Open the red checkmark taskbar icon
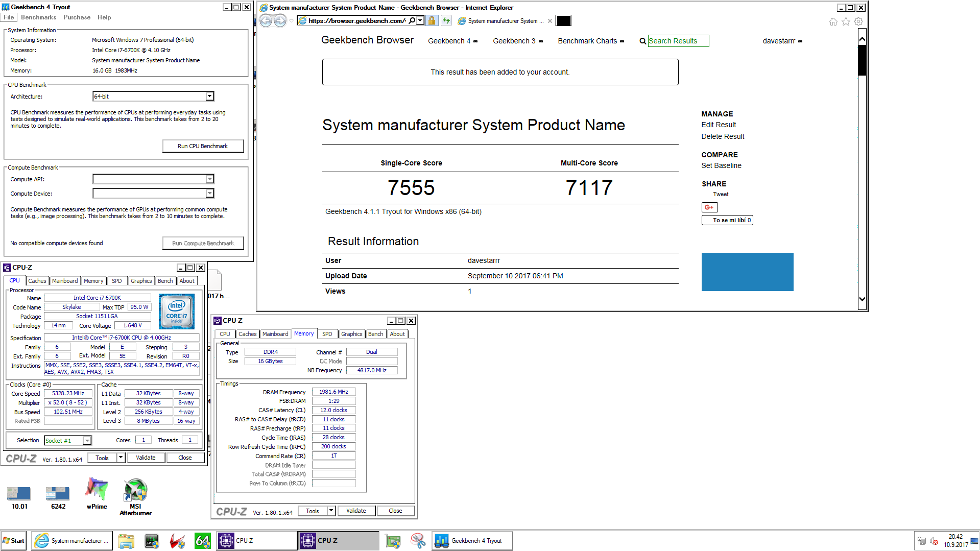 pyautogui.click(x=177, y=541)
